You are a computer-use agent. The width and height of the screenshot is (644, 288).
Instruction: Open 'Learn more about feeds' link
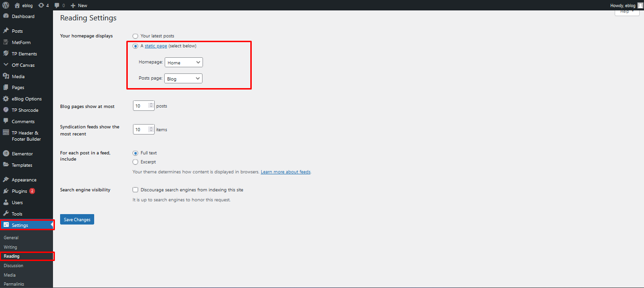[x=285, y=172]
